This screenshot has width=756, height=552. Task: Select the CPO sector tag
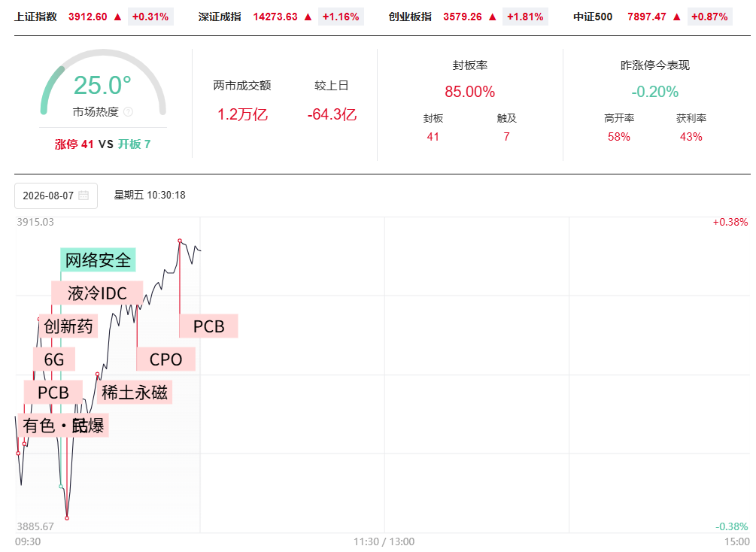pos(165,359)
